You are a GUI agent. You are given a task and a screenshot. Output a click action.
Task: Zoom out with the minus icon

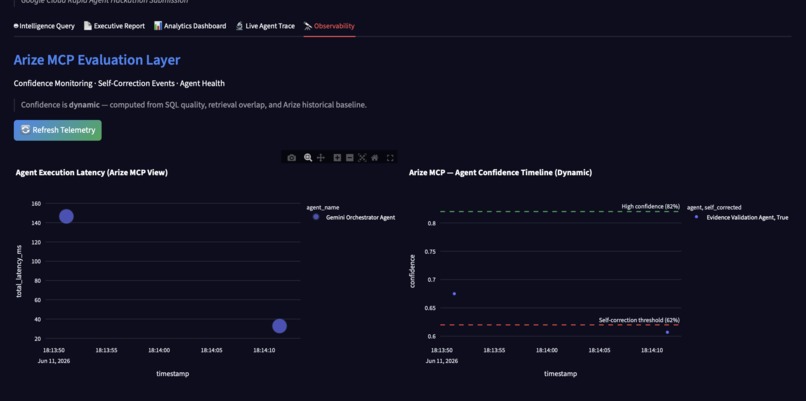pyautogui.click(x=350, y=158)
